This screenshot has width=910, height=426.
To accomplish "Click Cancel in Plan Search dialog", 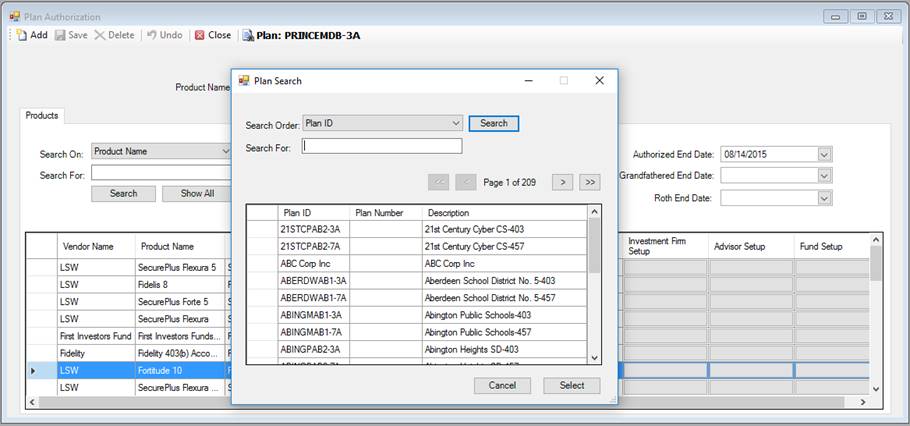I will click(x=502, y=385).
